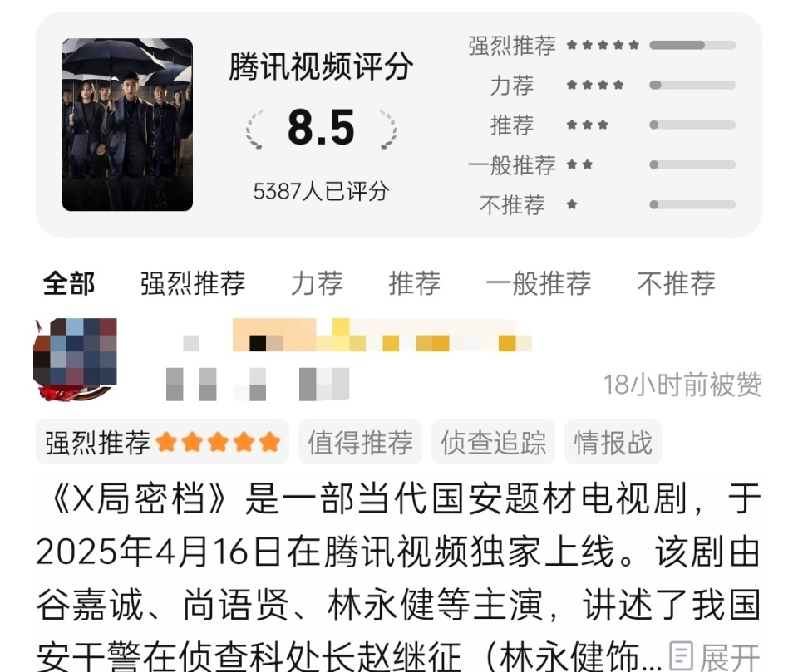
Task: Tap the 侦查追踪 tag
Action: click(493, 442)
